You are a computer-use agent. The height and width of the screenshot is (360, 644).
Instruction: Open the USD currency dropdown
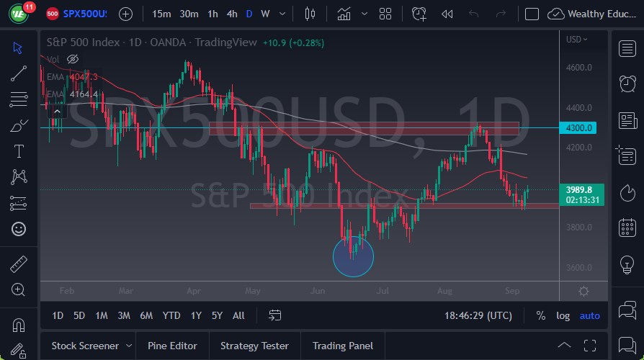pyautogui.click(x=576, y=40)
